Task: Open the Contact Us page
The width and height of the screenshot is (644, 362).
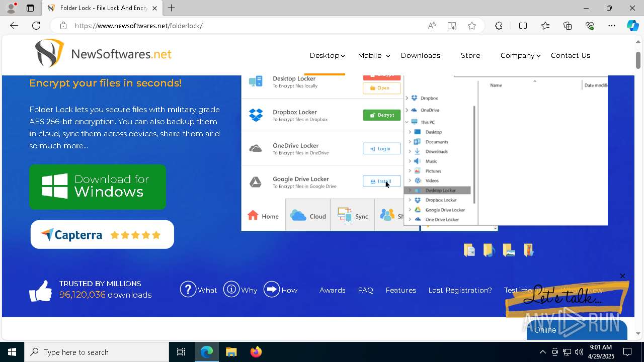Action: click(570, 55)
